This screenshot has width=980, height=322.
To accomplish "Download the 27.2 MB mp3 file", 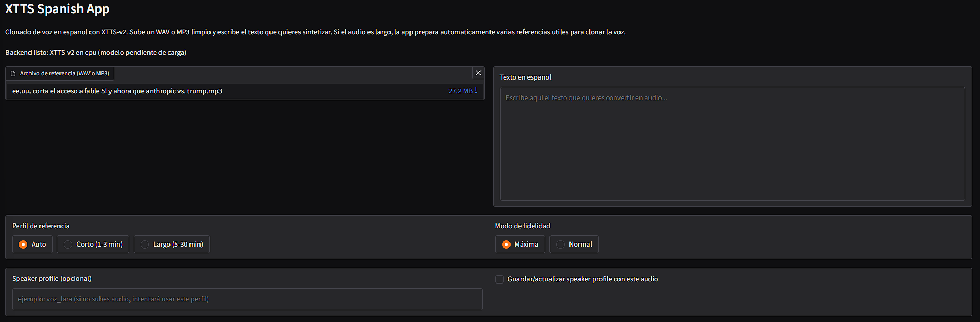I will [463, 91].
